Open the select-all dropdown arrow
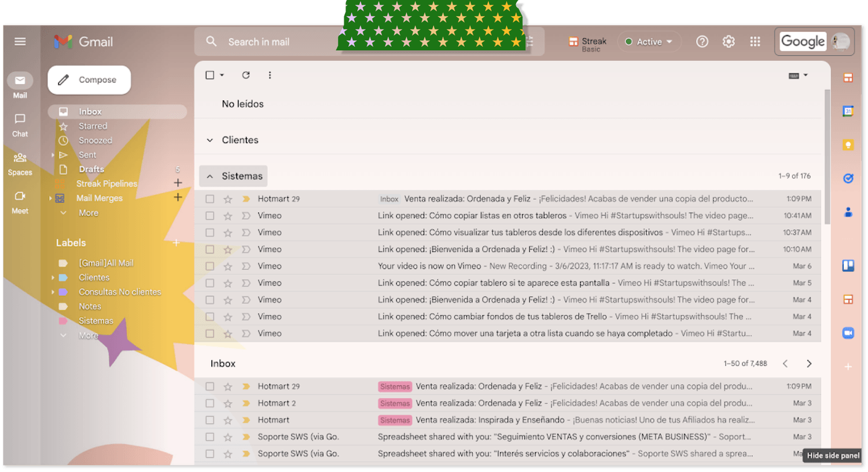Image resolution: width=868 pixels, height=472 pixels. (222, 75)
